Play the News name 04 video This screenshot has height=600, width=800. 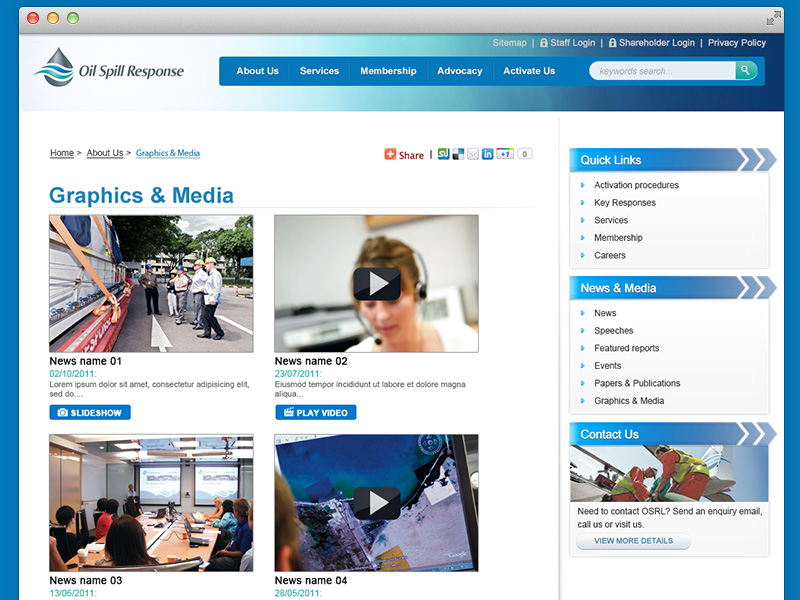[377, 503]
